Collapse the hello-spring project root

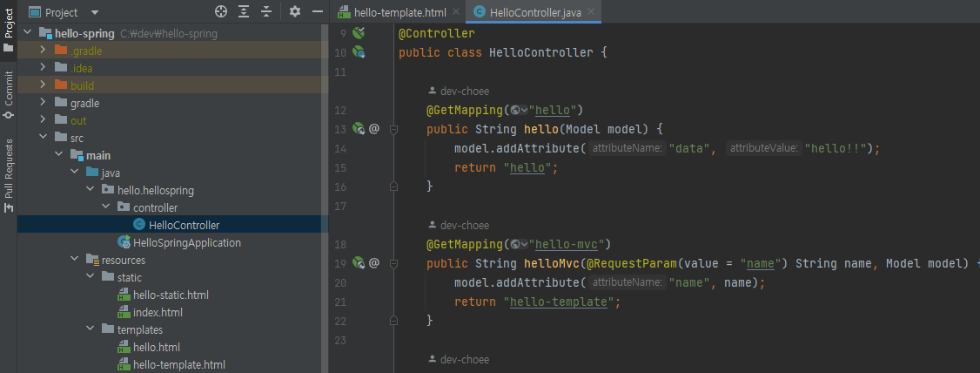28,33
